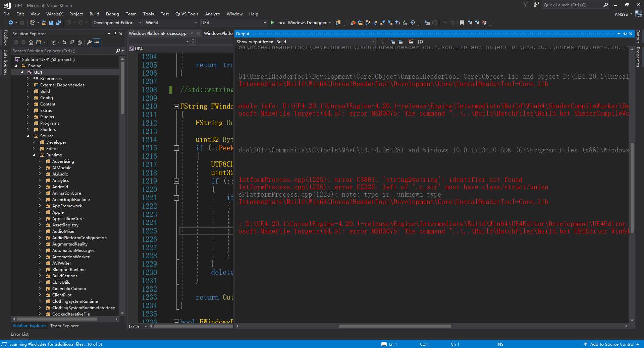Viewport: 644px width, 348px height.
Task: Click Sync with Active Document icon
Action: 64,42
